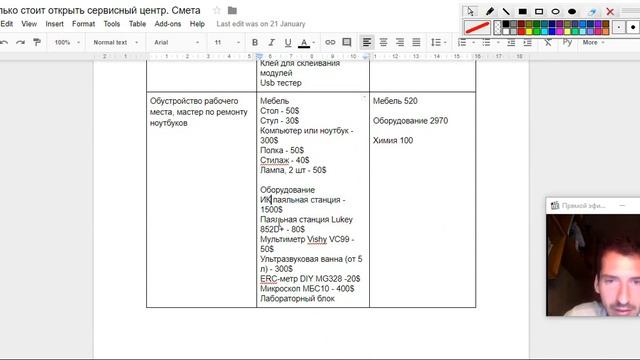Pick the yellow color swatch
This screenshot has width=640, height=360.
click(529, 31)
